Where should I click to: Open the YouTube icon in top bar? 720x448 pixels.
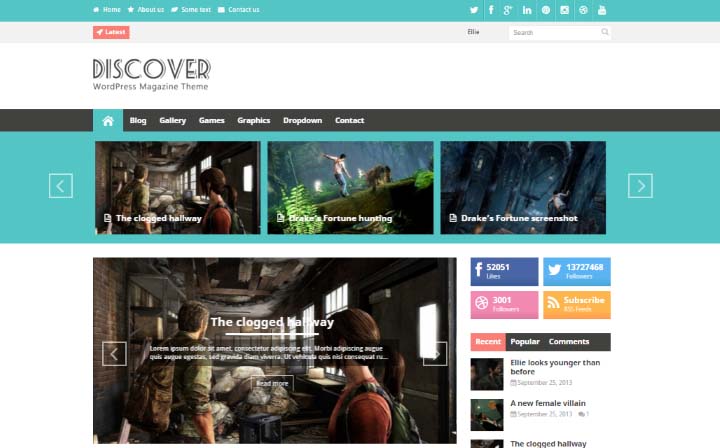click(602, 10)
